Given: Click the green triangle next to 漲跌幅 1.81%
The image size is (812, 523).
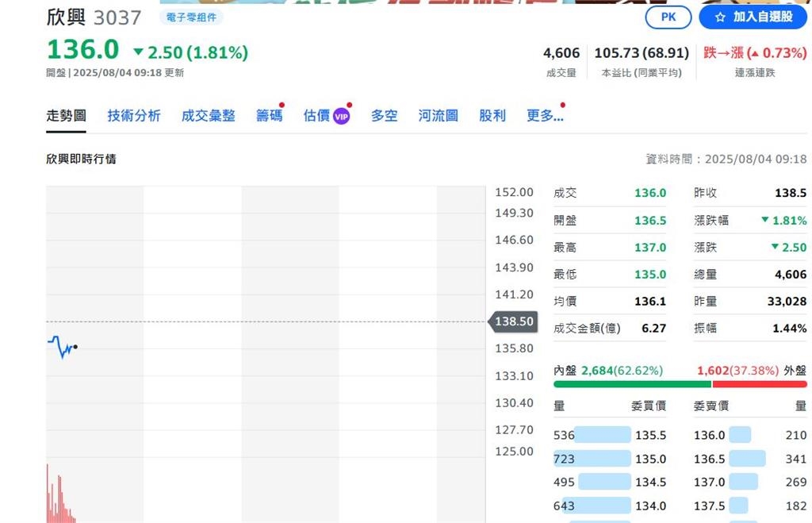Looking at the screenshot, I should click(x=764, y=220).
